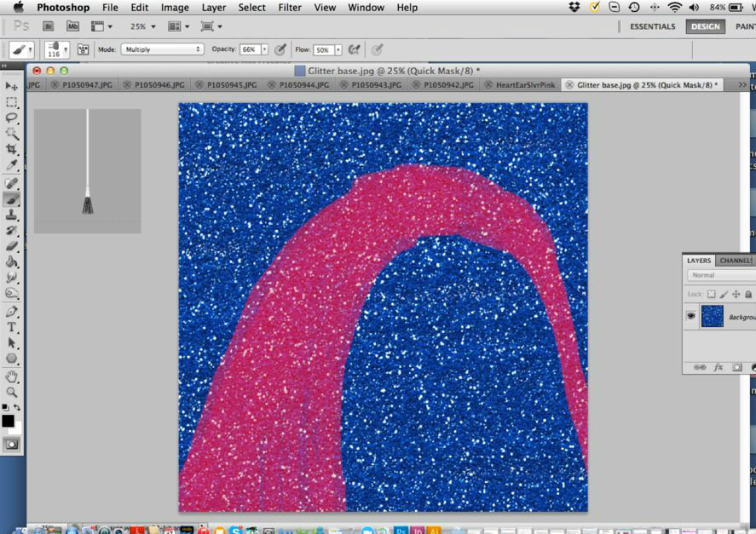Select the Clone Stamp tool
Image resolution: width=756 pixels, height=534 pixels.
pos(12,215)
